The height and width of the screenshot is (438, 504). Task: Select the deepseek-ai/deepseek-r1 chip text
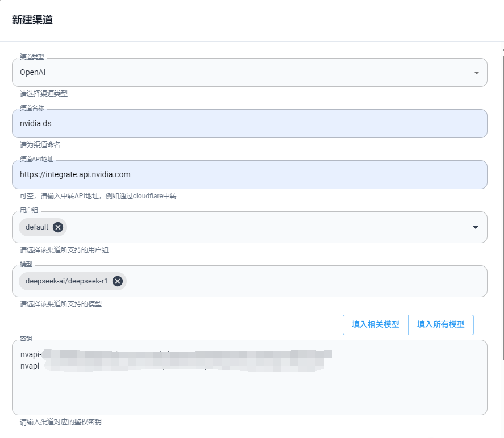(x=67, y=281)
